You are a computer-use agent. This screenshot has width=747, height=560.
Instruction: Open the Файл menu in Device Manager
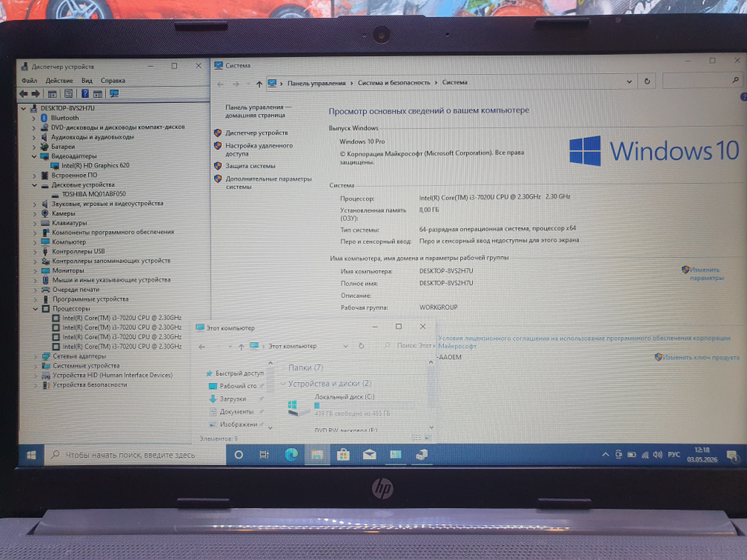click(29, 81)
